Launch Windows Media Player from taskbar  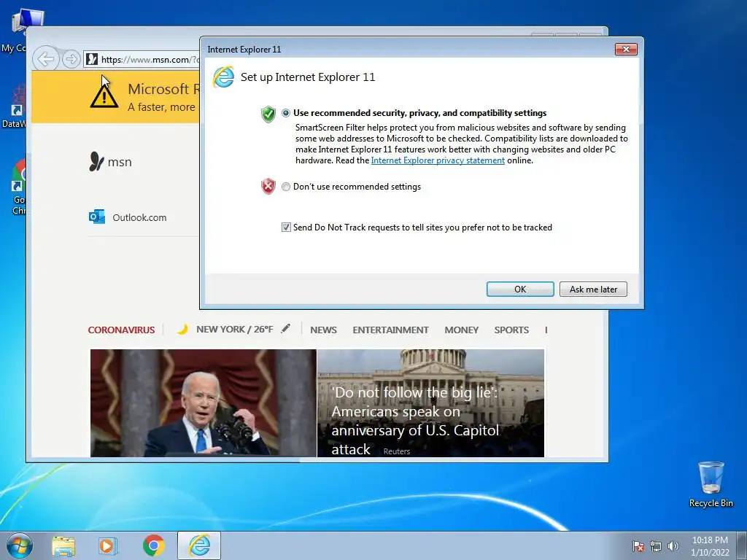tap(108, 545)
